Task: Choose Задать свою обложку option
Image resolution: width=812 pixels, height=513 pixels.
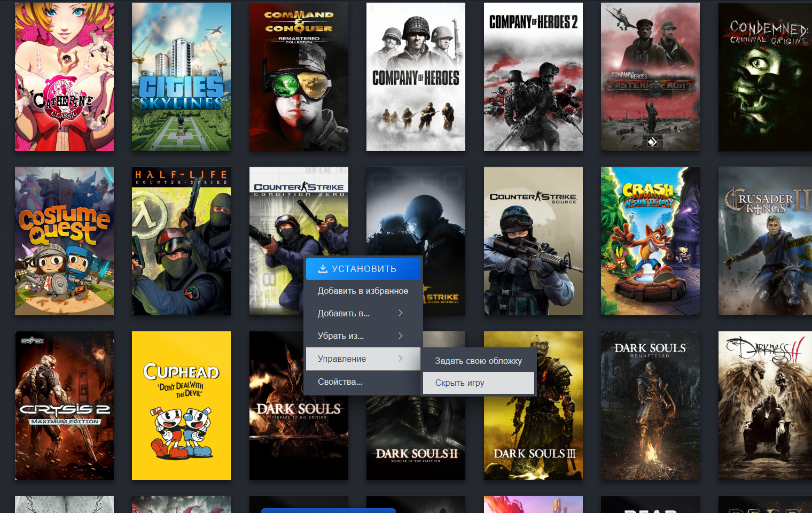Action: point(479,361)
